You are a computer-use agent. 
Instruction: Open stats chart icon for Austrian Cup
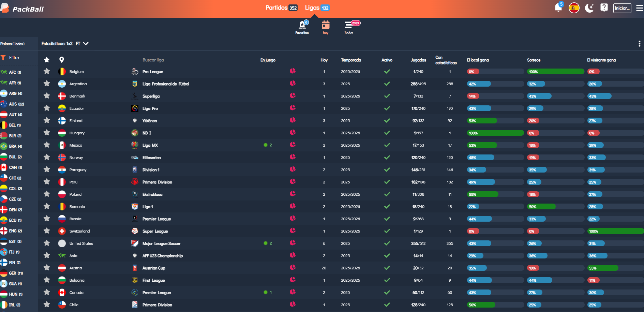pos(293,267)
